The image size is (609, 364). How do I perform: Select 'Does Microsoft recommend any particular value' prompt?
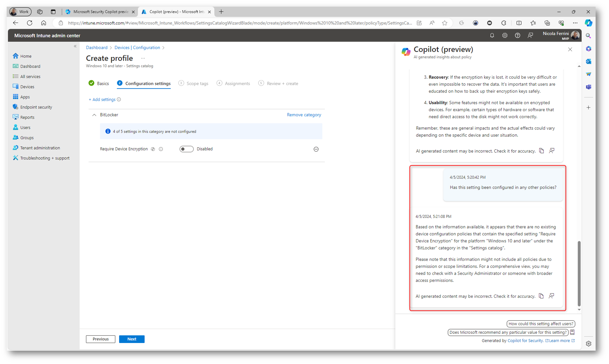(x=508, y=332)
